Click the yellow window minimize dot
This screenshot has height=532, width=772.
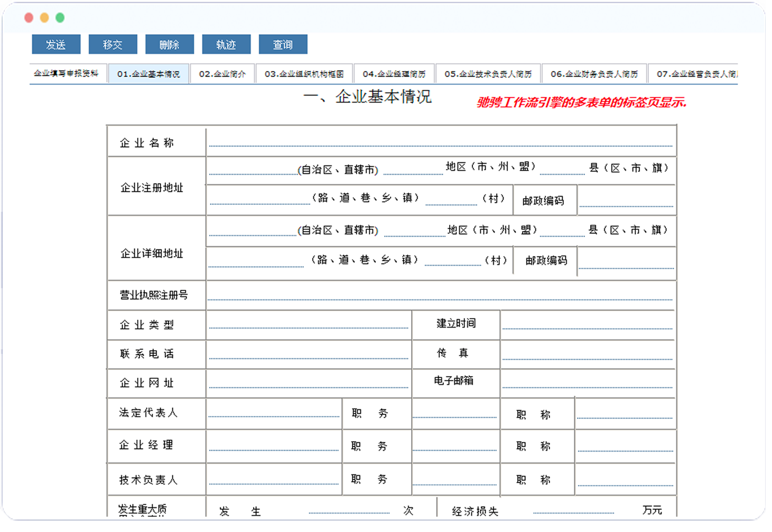point(44,18)
